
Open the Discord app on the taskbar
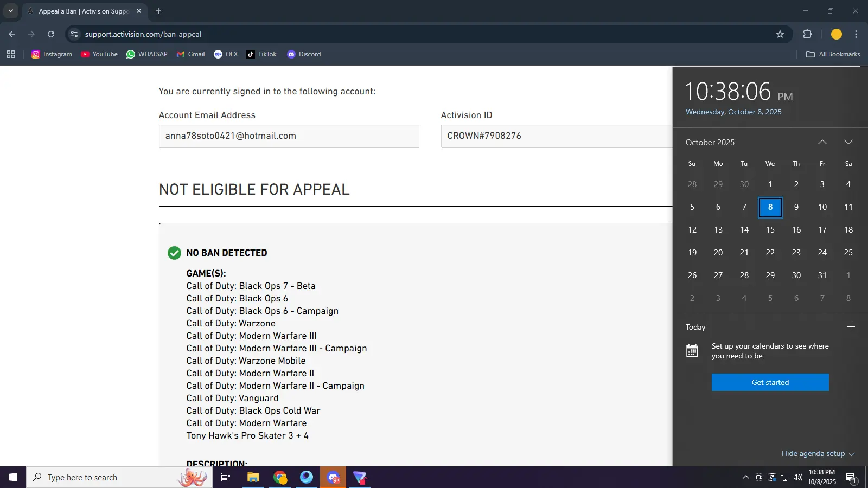coord(333,477)
